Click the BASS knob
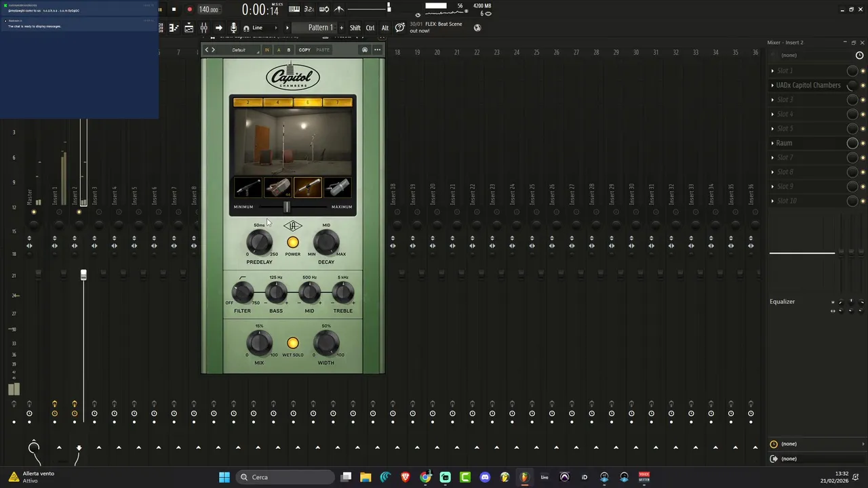 (276, 293)
